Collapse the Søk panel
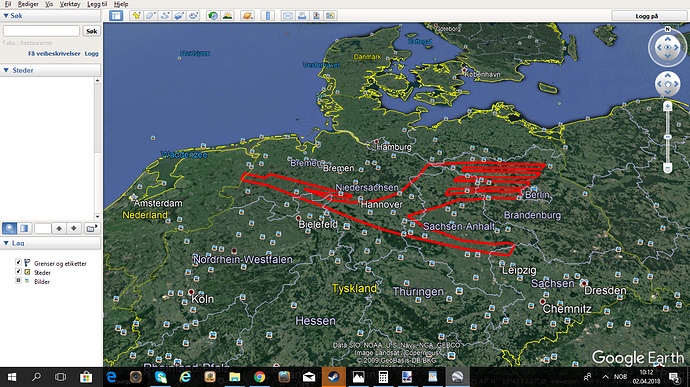 pos(6,15)
